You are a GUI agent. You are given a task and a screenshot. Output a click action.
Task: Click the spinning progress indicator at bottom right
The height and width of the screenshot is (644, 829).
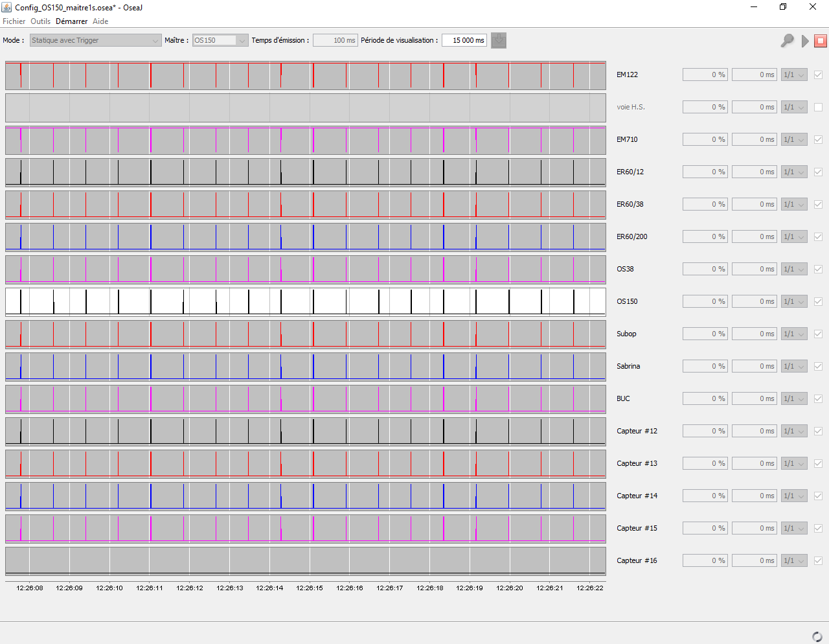tap(817, 636)
